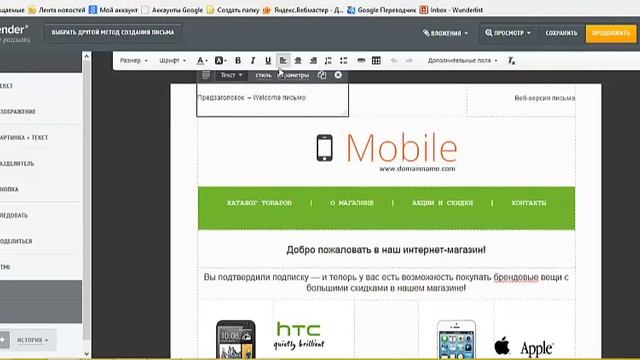
Task: Click the www.domainname.com text
Action: [x=417, y=169]
